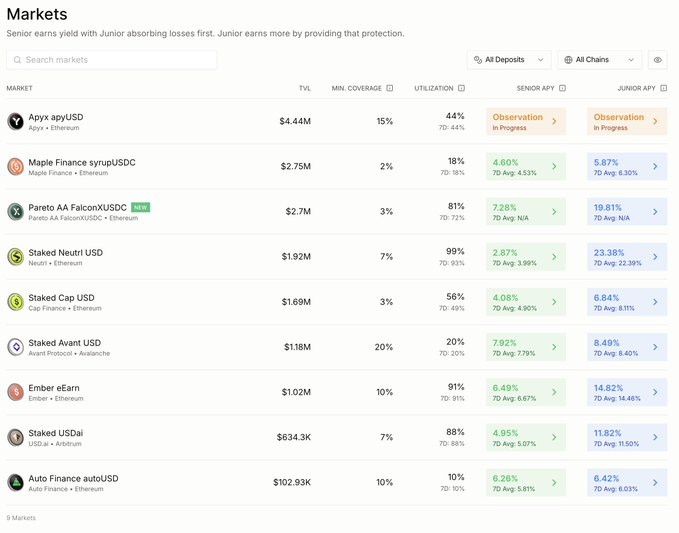The height and width of the screenshot is (533, 679).
Task: Open Ember eEarn Senior 6.49% card
Action: (x=526, y=392)
